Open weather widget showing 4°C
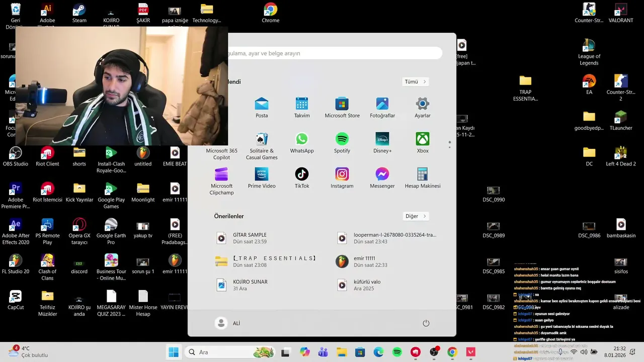 click(29, 352)
